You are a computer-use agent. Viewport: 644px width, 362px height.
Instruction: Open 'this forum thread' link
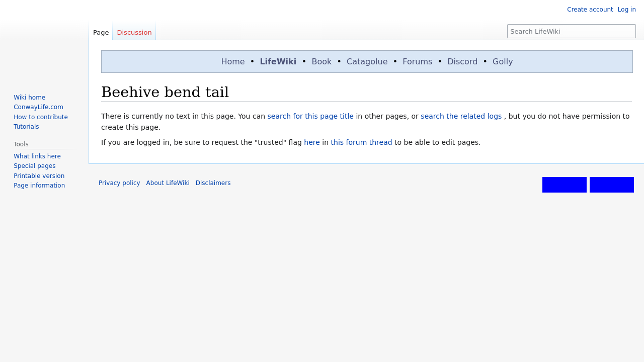[x=361, y=142]
